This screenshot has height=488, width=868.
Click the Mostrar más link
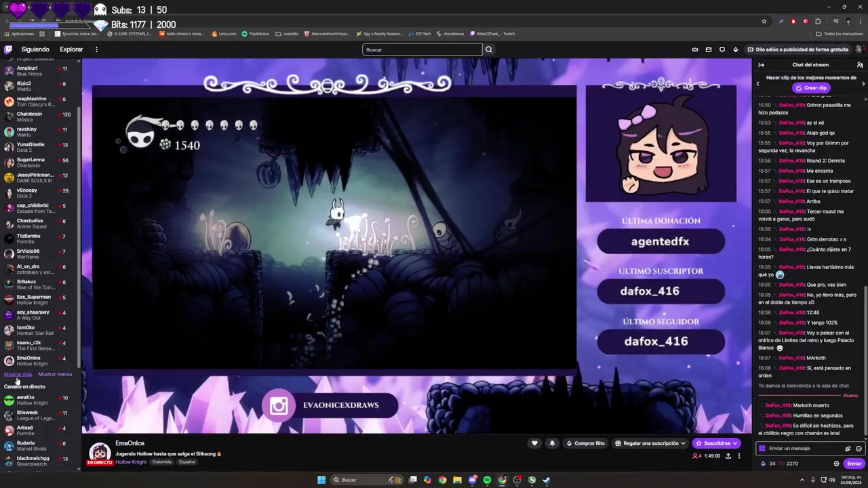pos(18,374)
